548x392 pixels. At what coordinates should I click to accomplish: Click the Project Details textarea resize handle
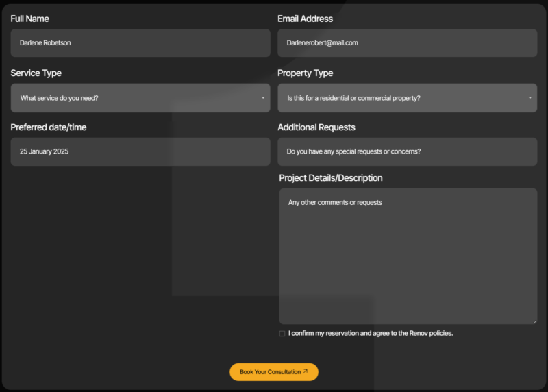534,321
